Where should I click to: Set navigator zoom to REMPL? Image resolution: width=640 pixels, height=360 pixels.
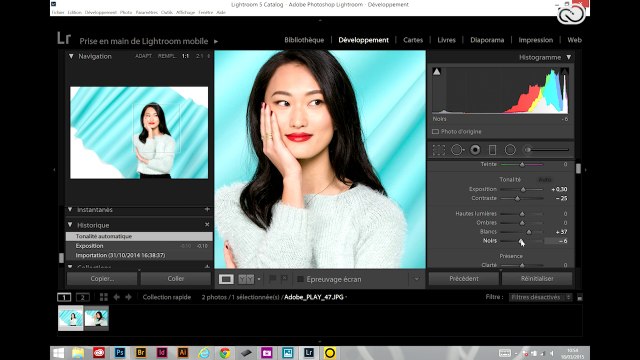click(167, 56)
